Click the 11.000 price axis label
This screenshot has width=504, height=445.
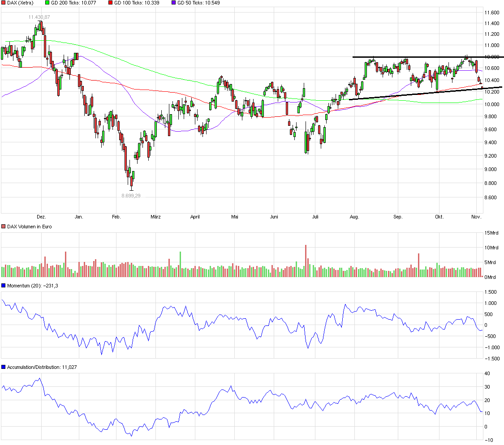click(x=492, y=45)
